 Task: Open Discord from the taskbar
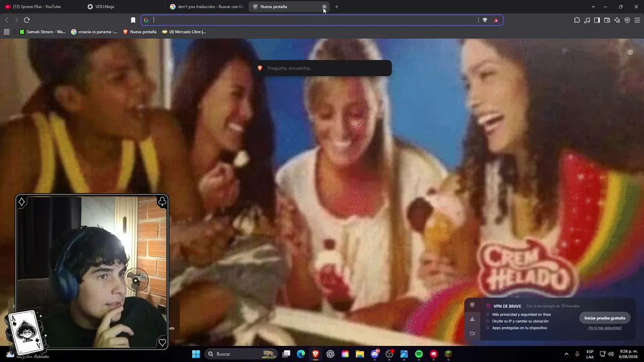click(375, 354)
